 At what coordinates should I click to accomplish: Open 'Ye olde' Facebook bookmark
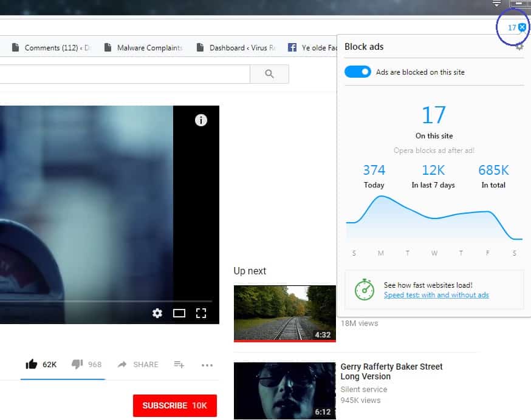tap(312, 48)
